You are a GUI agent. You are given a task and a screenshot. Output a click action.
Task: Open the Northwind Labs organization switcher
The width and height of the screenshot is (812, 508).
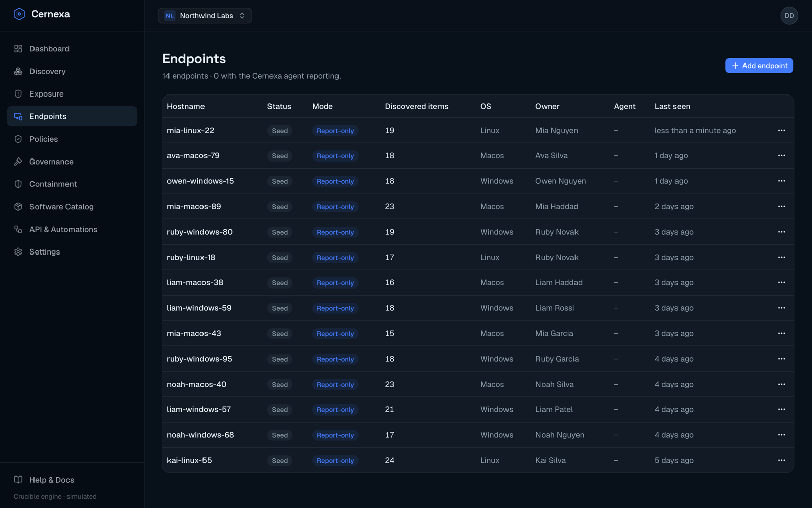click(x=205, y=16)
